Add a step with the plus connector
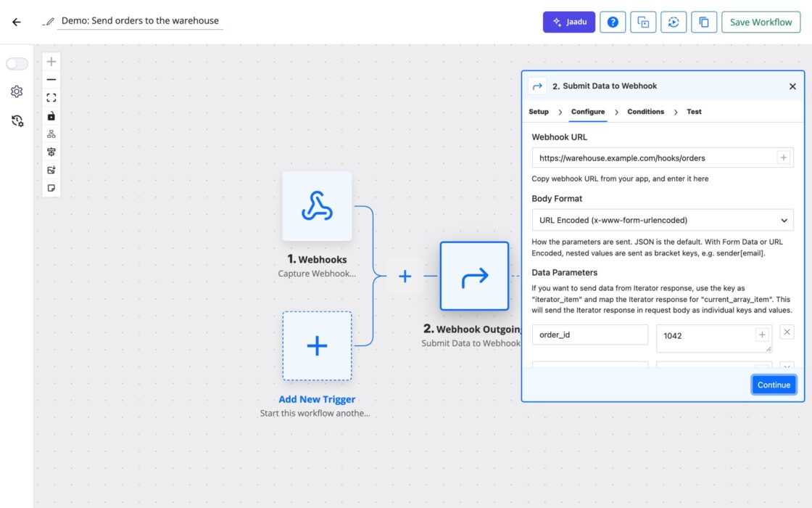This screenshot has width=812, height=508. coord(405,276)
